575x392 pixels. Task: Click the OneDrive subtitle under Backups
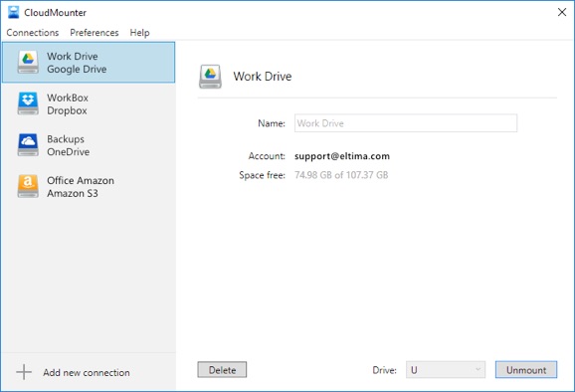(x=69, y=152)
